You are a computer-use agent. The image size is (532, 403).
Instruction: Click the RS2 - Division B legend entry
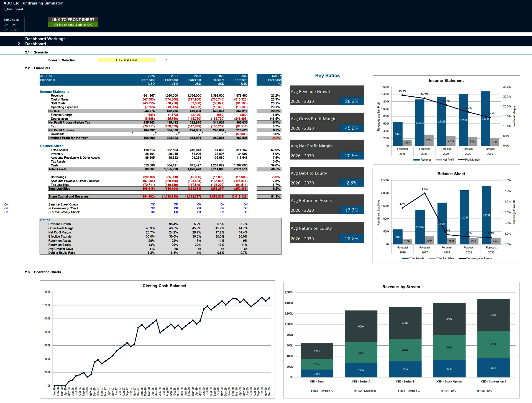[x=365, y=391]
